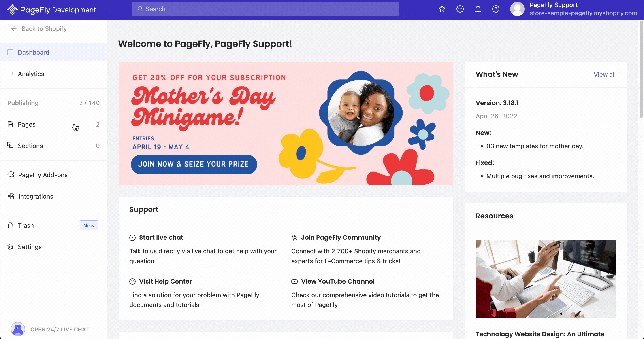The height and width of the screenshot is (339, 644).
Task: Click the star favorites icon in header
Action: coord(442,9)
